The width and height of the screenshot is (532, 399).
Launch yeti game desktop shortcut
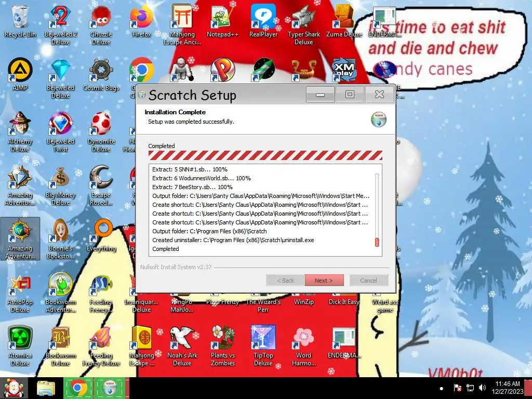[182, 70]
